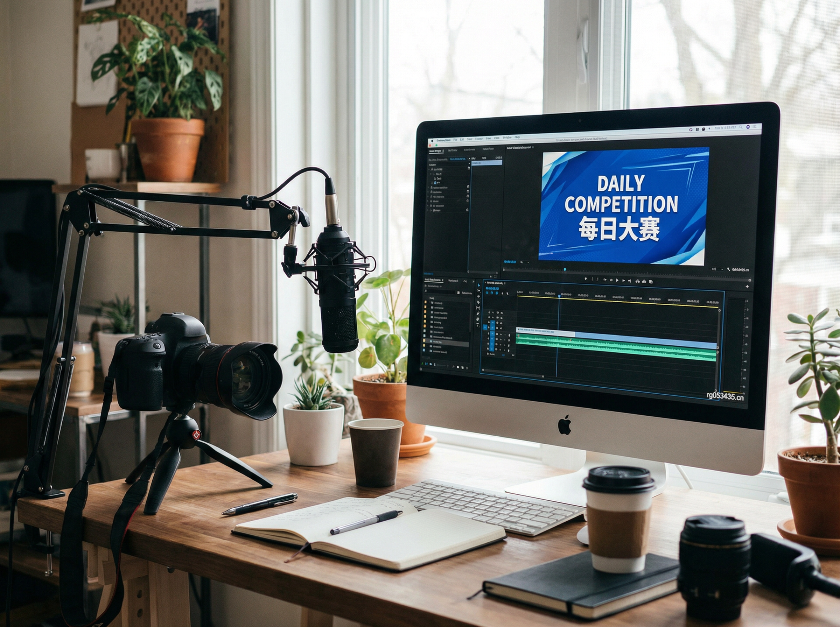Select the Hand tool in tools panel
Image resolution: width=840 pixels, height=627 pixels.
coord(478,319)
